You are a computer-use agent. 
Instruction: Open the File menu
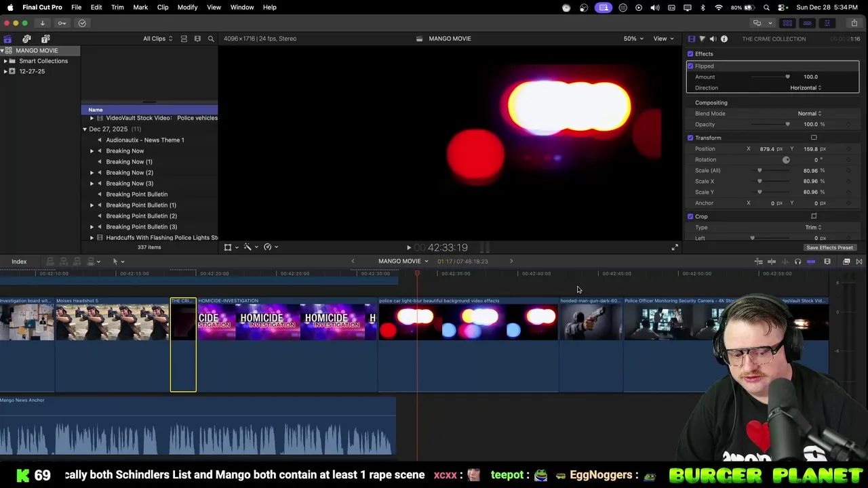click(x=77, y=7)
